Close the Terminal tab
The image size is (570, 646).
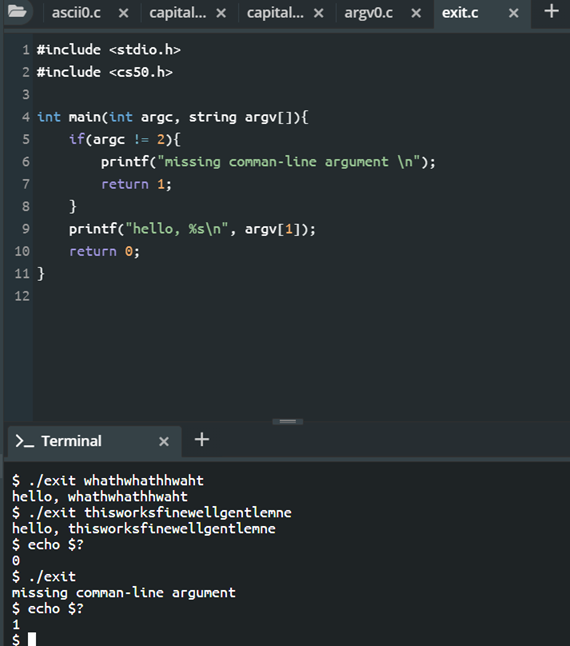pos(164,442)
